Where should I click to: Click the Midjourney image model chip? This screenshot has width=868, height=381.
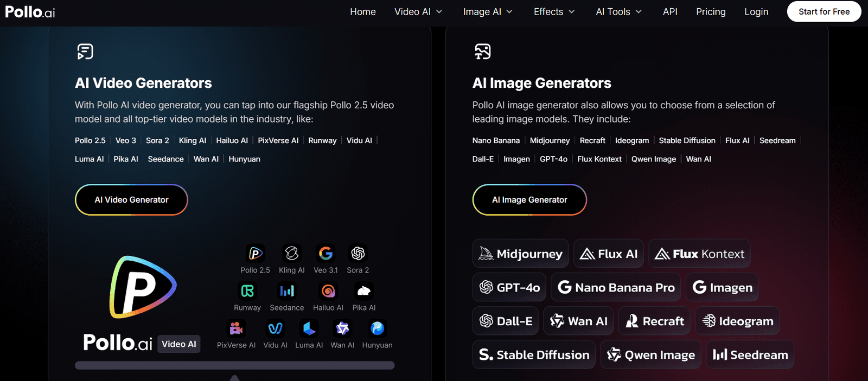point(520,254)
